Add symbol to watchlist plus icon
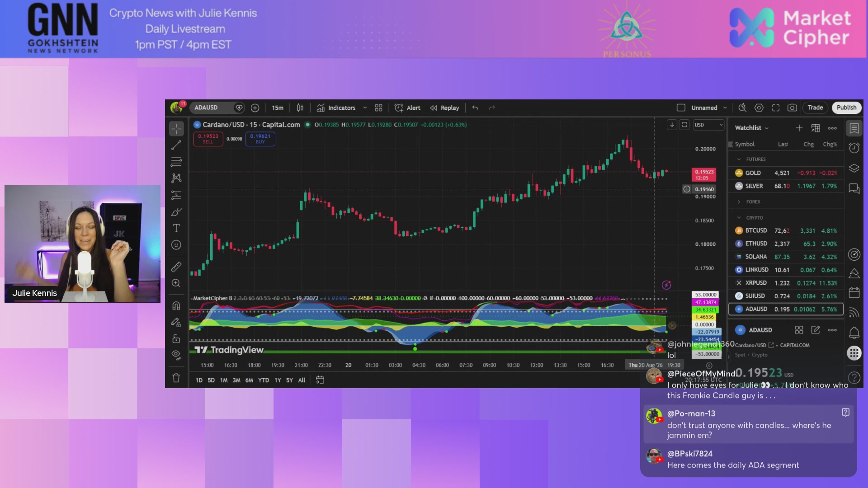 [799, 128]
